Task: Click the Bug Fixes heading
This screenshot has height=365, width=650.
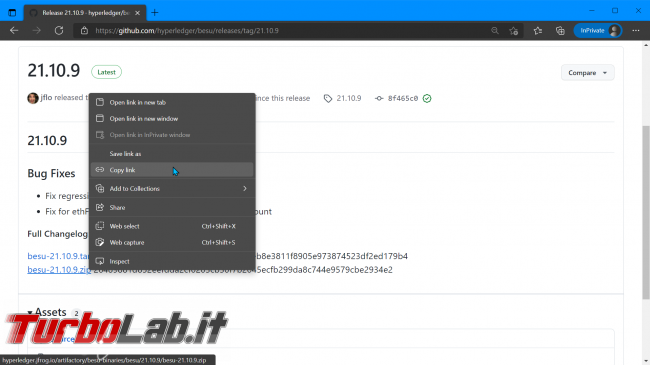Action: (51, 173)
